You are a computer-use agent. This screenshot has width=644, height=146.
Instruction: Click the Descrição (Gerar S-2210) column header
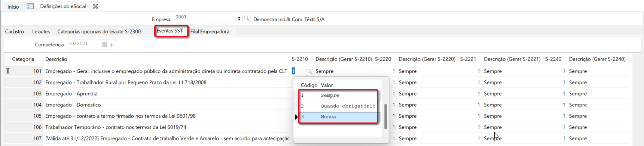344,59
